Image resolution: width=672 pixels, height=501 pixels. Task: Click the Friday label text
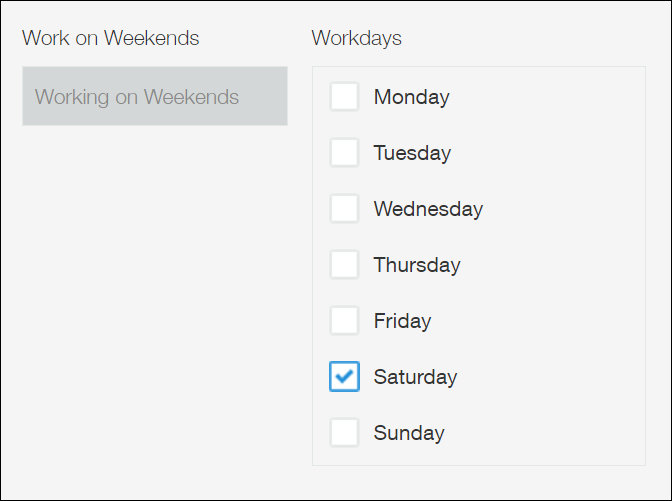click(x=402, y=321)
